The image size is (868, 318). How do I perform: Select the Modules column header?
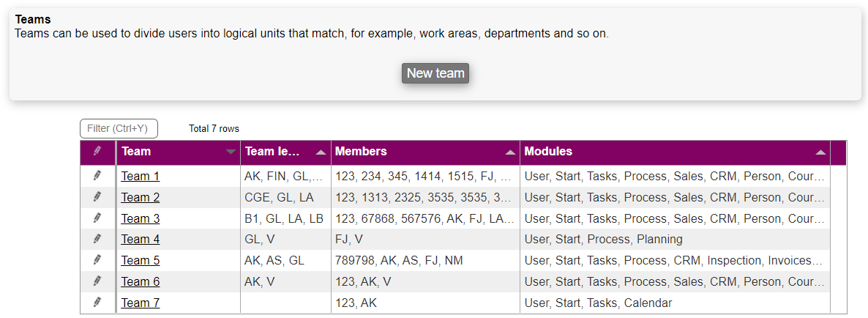(x=549, y=152)
